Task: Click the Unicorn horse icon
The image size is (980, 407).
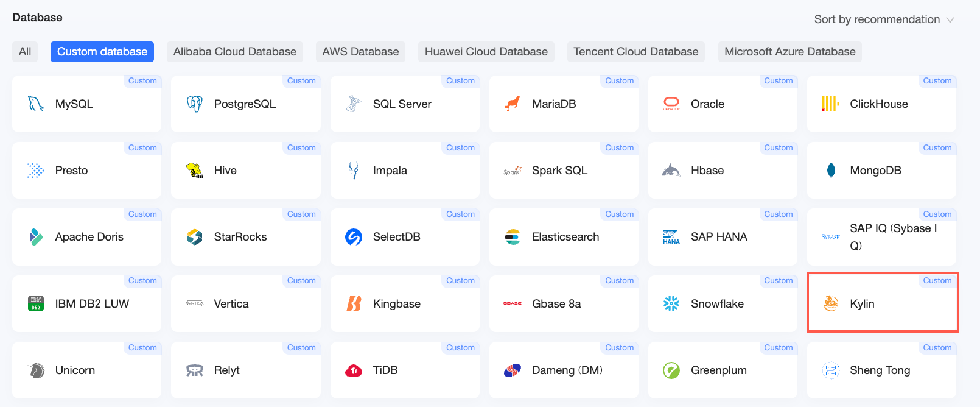Action: coord(36,370)
